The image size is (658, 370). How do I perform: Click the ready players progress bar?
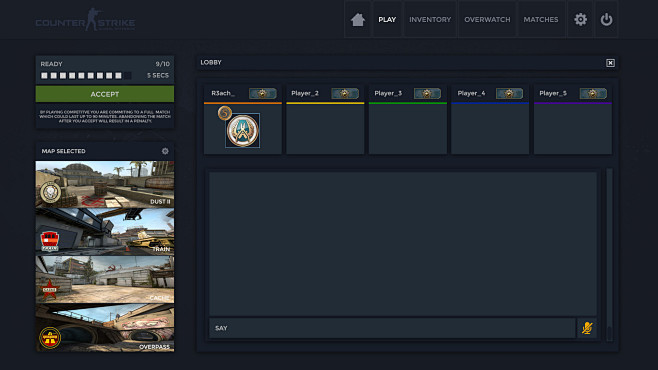86,76
